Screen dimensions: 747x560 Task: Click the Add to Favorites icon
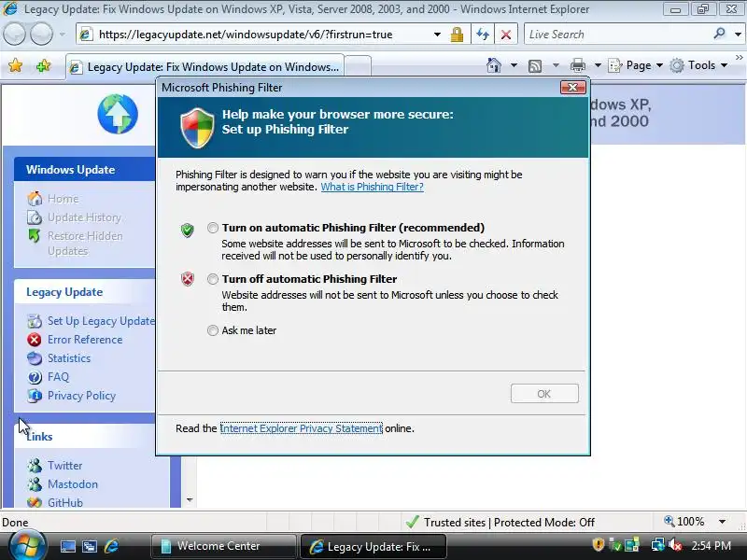coord(43,65)
